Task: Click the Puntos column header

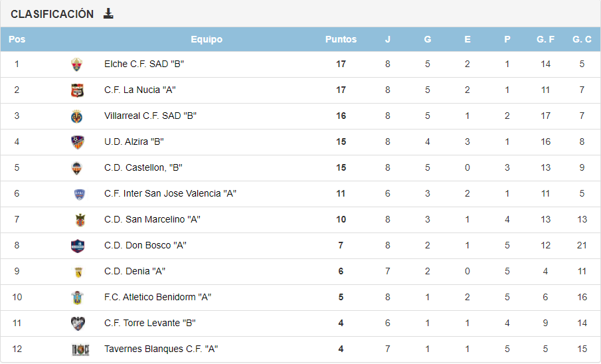Action: (341, 39)
